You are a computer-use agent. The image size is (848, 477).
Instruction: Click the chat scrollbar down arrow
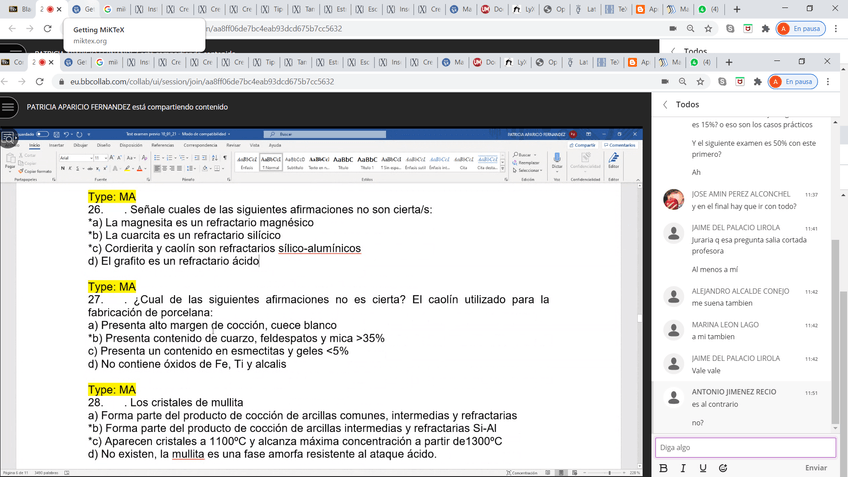[836, 427]
